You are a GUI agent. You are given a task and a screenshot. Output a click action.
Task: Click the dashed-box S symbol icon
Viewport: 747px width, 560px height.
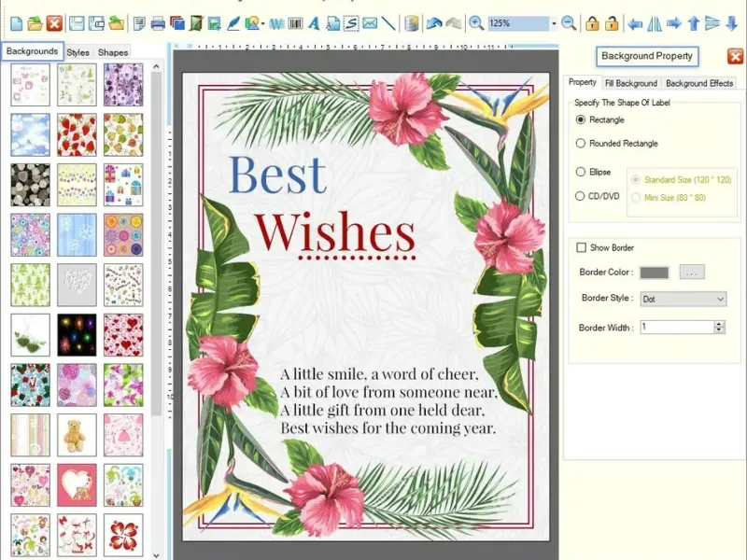pos(351,22)
